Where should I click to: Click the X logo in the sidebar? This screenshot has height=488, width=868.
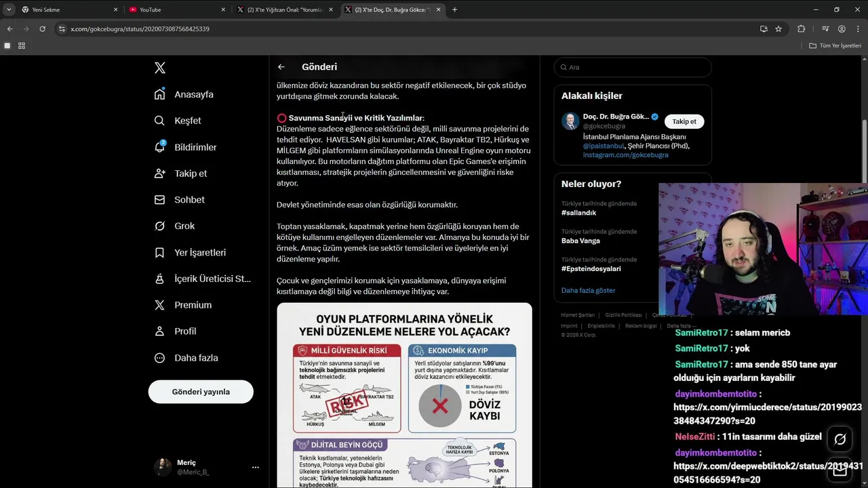pyautogui.click(x=159, y=68)
